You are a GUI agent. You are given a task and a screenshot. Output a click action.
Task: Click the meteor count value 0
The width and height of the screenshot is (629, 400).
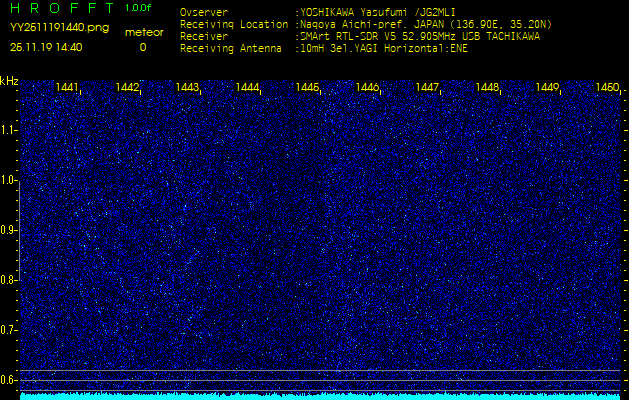143,47
